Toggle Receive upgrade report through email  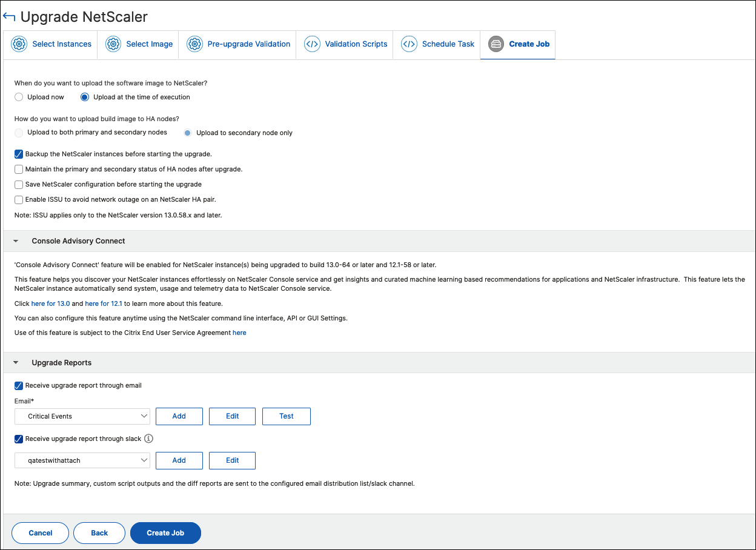pyautogui.click(x=19, y=385)
